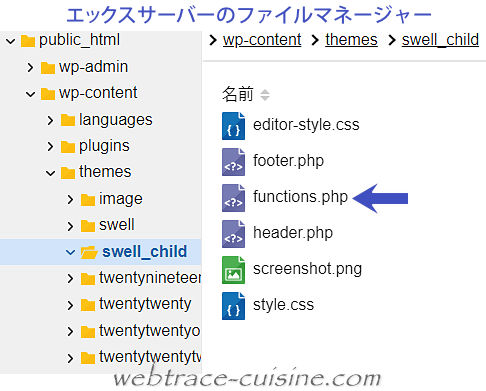This screenshot has height=391, width=486.
Task: Expand the twentytwentyone tree node
Action: pos(70,332)
